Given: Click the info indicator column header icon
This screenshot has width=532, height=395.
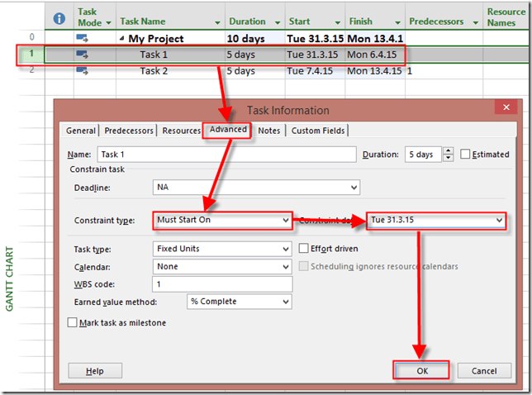Looking at the screenshot, I should pyautogui.click(x=59, y=18).
